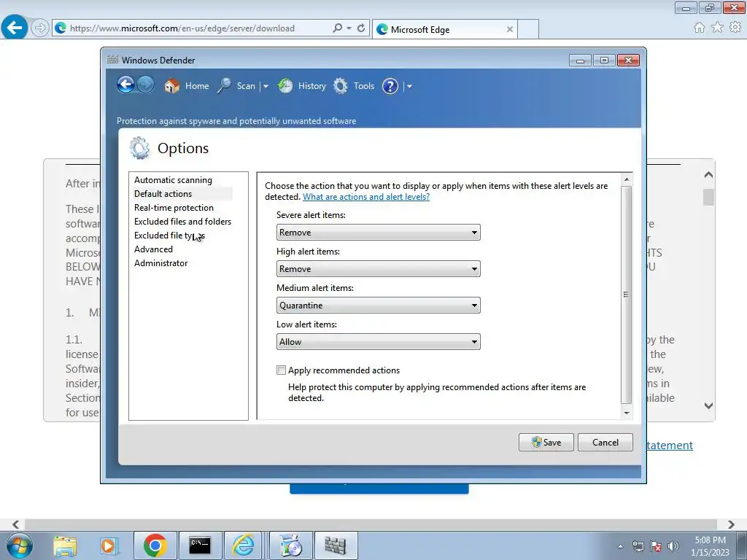This screenshot has height=560, width=747.
Task: Open browser Favorites star icon
Action: [x=717, y=28]
